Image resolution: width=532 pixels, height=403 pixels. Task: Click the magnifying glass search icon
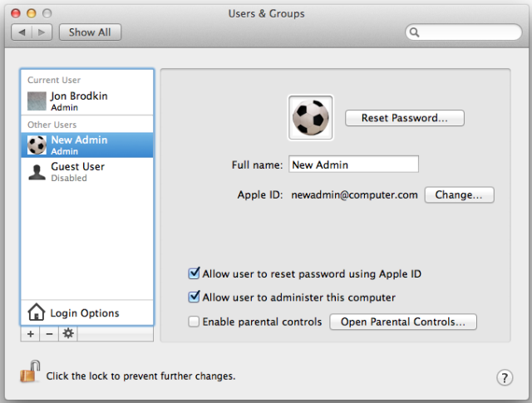coord(414,32)
